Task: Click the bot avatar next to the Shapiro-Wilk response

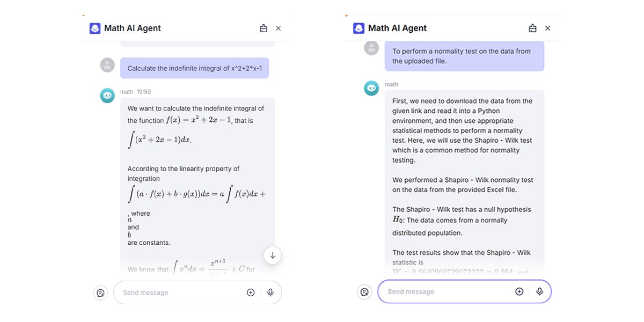Action: (371, 88)
